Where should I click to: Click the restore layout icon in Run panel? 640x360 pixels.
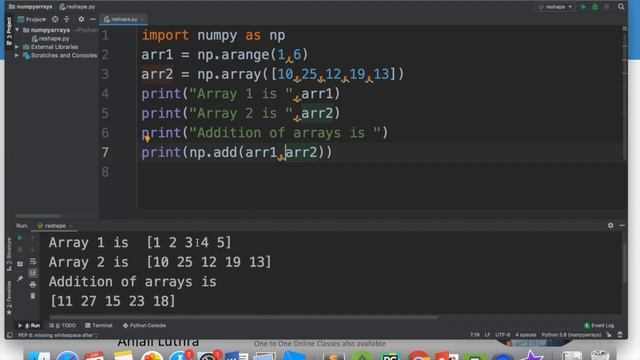20,264
